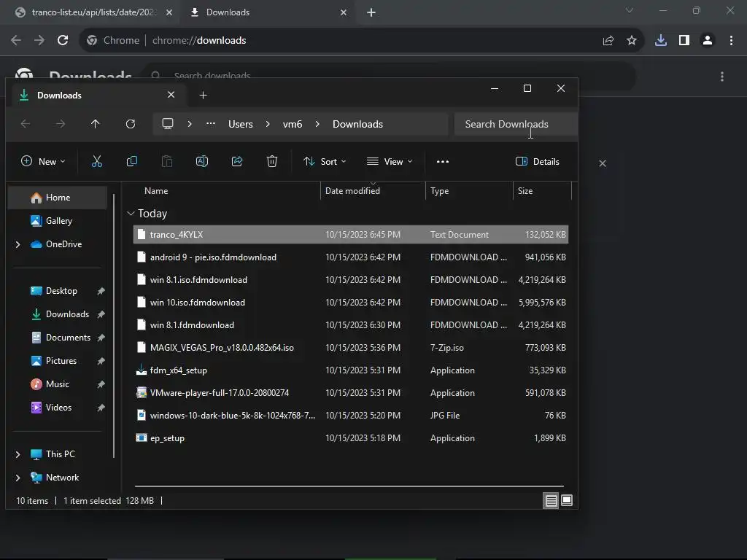
Task: Select the ep_setup application file
Action: pyautogui.click(x=351, y=438)
